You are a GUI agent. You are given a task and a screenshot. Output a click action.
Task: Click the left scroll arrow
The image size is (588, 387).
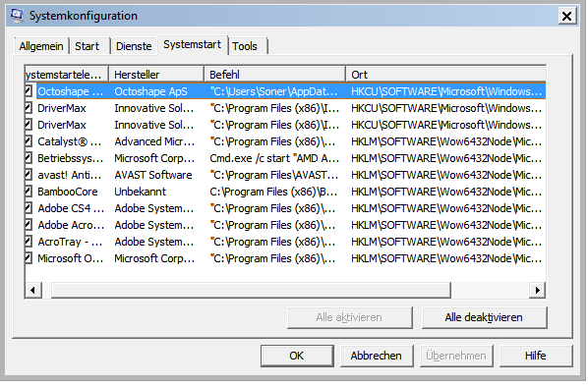point(33,290)
